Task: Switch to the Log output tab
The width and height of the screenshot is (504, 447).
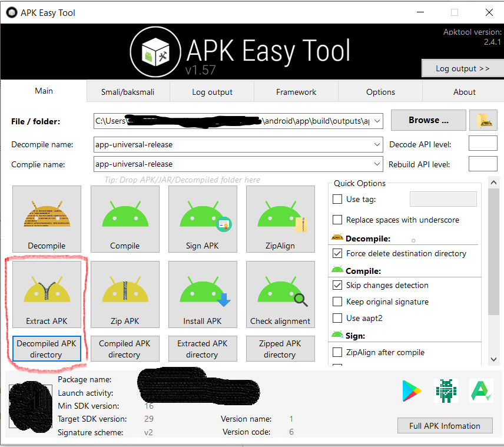Action: click(212, 92)
